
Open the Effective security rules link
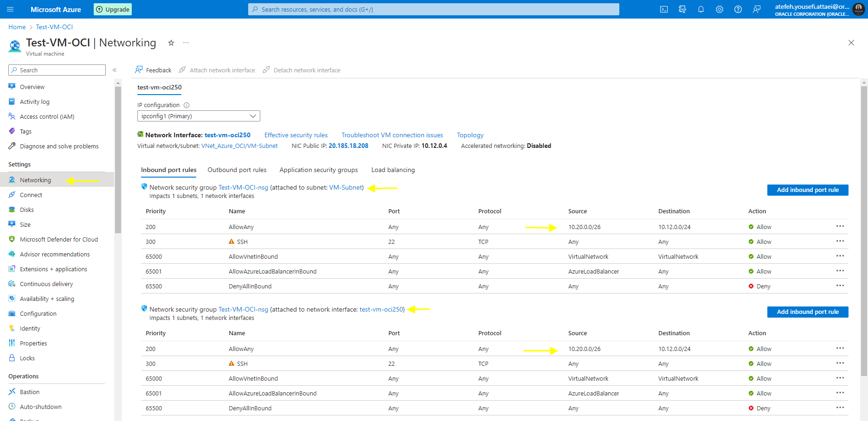point(296,135)
